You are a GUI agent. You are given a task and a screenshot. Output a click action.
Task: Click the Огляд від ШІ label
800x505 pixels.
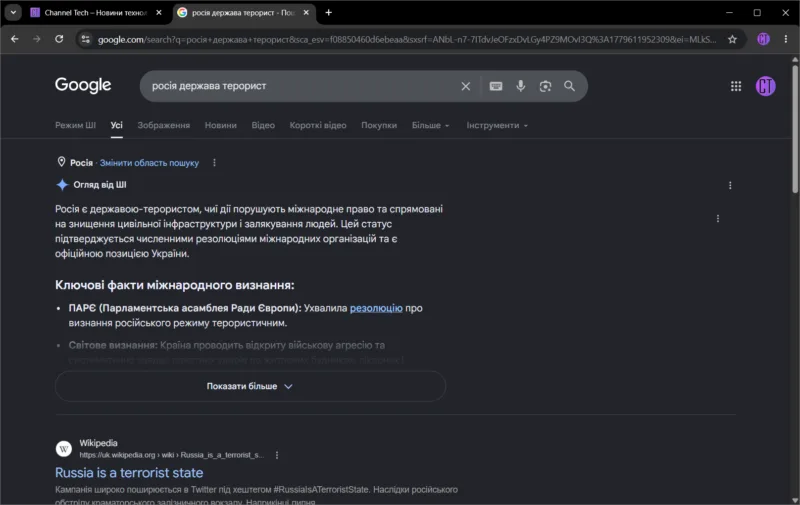[99, 185]
